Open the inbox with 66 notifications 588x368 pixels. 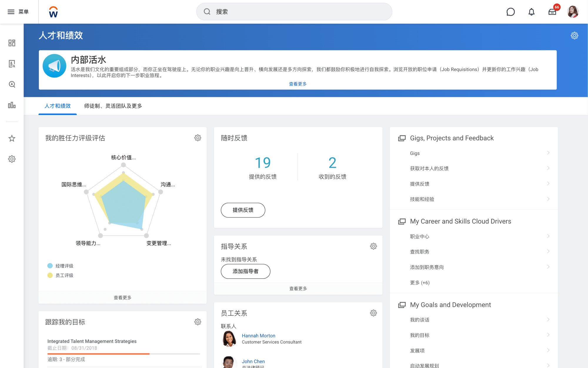pos(552,12)
